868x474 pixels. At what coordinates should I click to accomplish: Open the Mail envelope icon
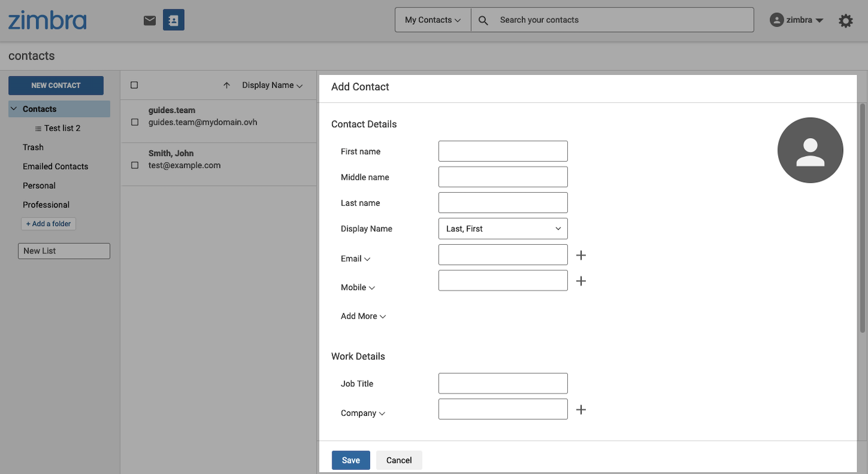click(149, 19)
